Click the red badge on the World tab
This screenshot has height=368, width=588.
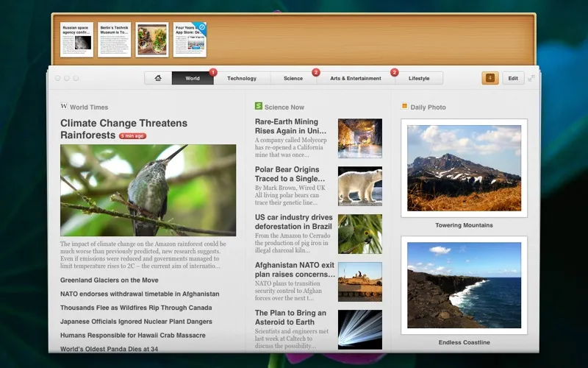pyautogui.click(x=213, y=72)
